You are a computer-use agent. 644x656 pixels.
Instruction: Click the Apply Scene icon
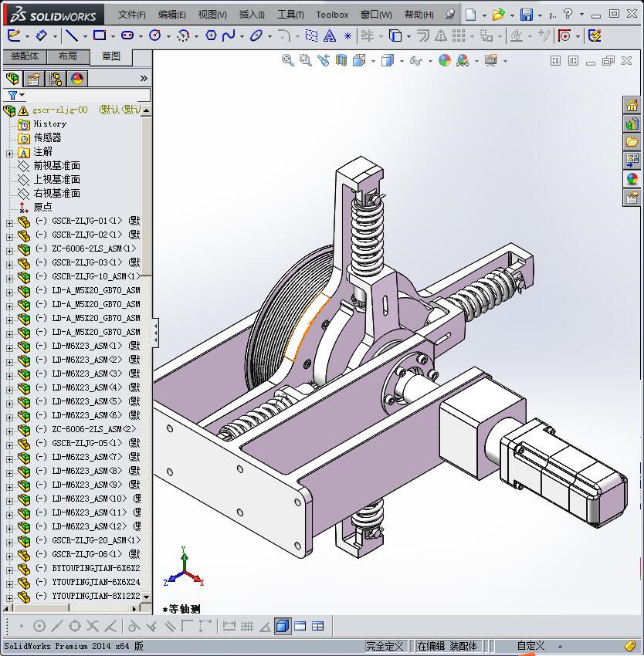pyautogui.click(x=463, y=61)
